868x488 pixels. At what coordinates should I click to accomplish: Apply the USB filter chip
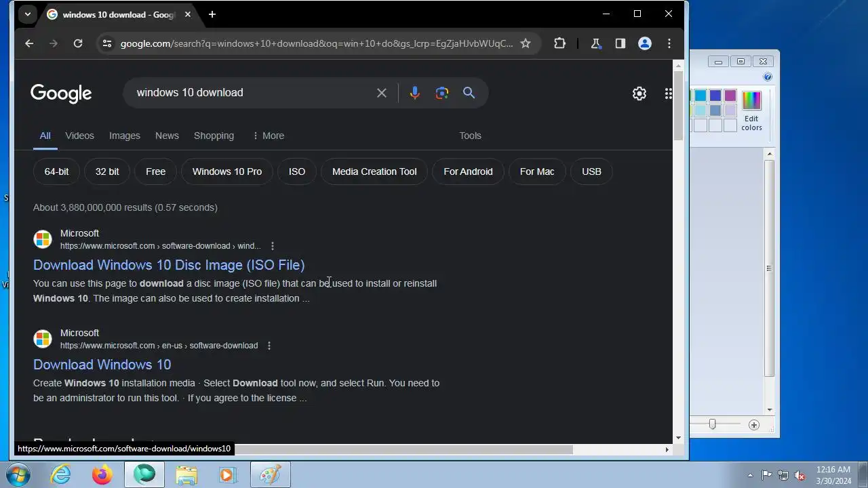(x=591, y=171)
